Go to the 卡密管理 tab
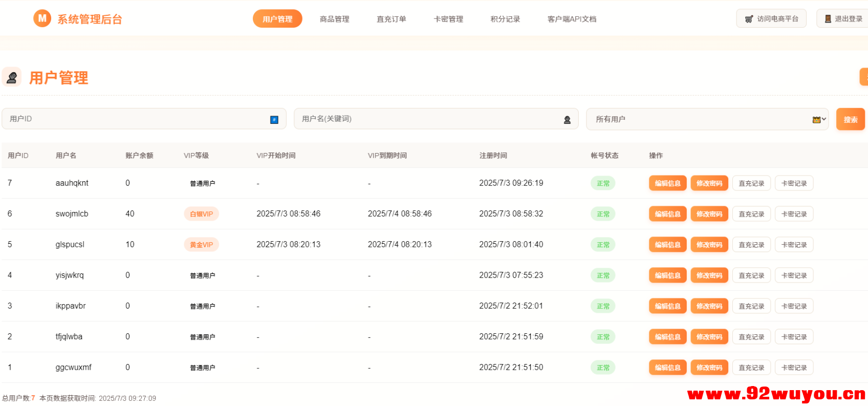This screenshot has width=868, height=406. coord(448,19)
